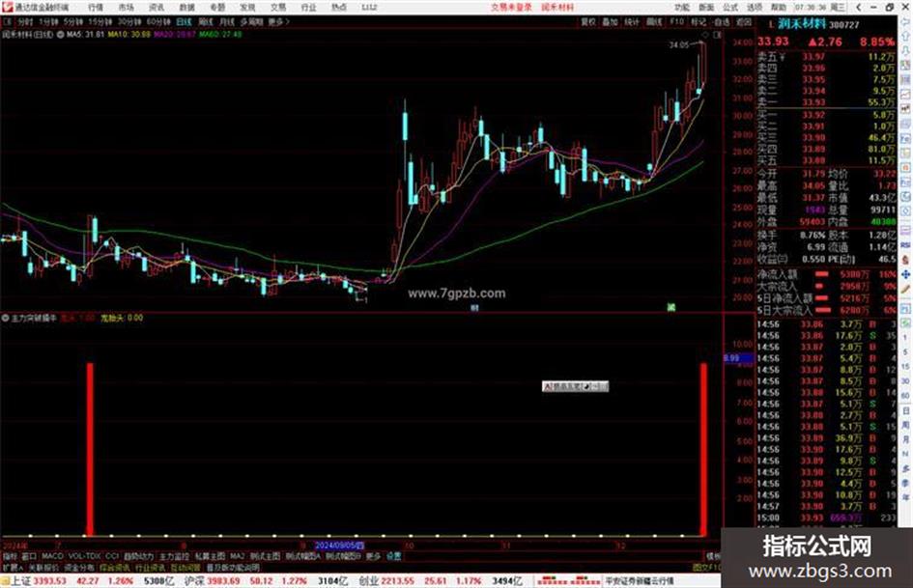Select the 主力监控 indicator tab
The image size is (913, 588).
tap(174, 556)
